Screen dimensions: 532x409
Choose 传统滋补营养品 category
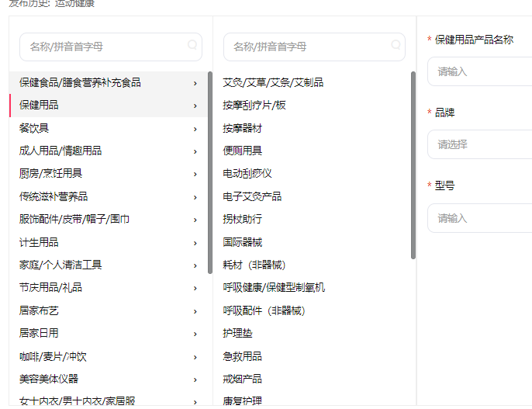(x=54, y=196)
